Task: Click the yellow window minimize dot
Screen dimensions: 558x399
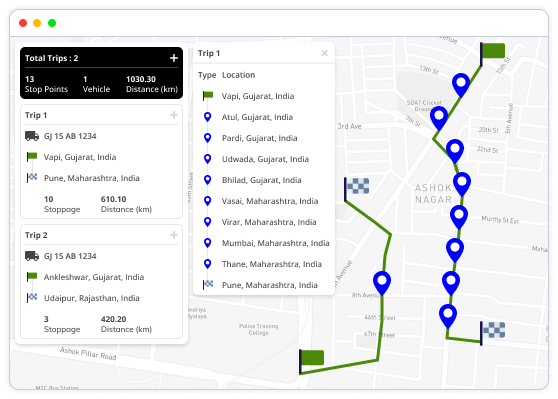Action: (x=37, y=23)
